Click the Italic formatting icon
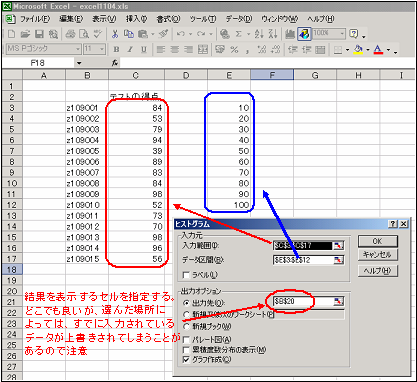This screenshot has width=417, height=382. [x=130, y=50]
